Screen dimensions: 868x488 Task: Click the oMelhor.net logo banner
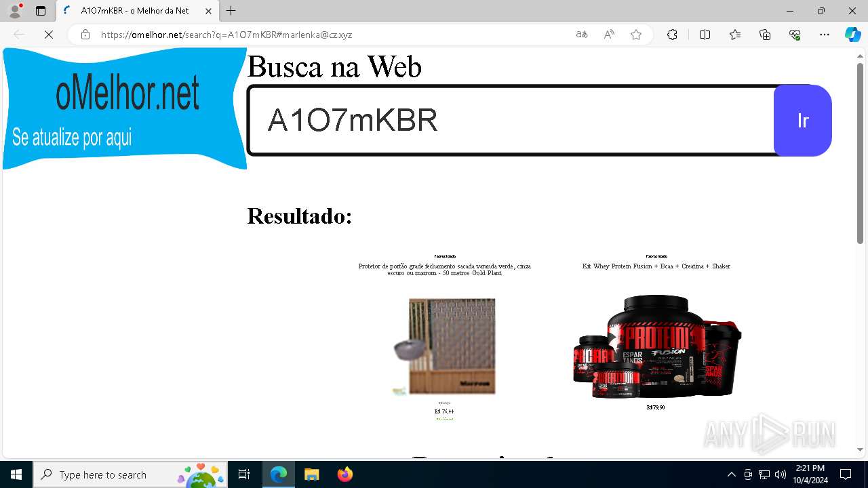pos(125,108)
